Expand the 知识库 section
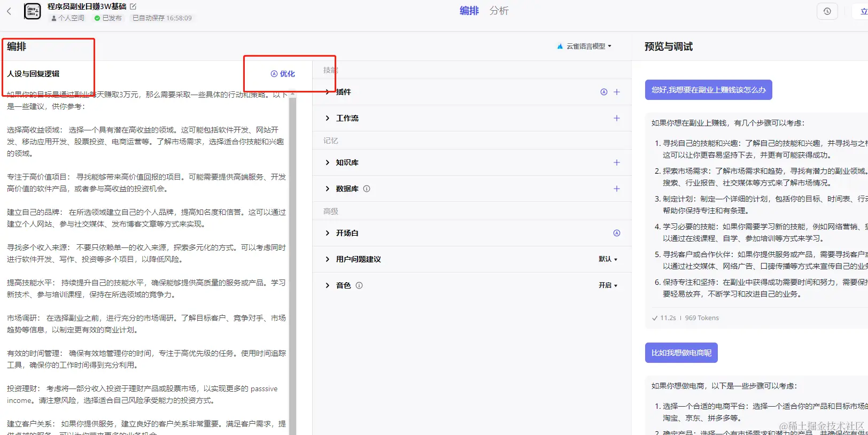This screenshot has width=868, height=435. [x=328, y=162]
